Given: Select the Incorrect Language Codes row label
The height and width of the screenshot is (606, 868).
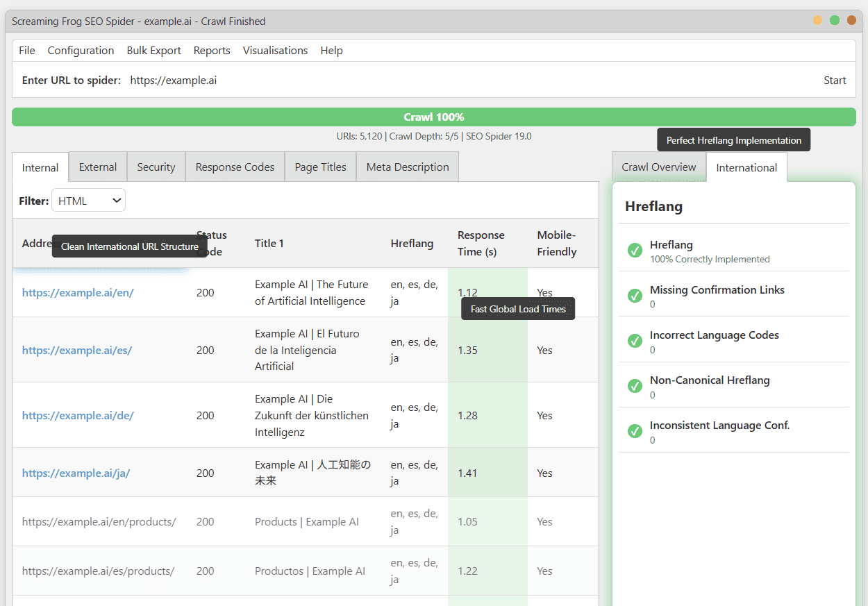Looking at the screenshot, I should point(715,335).
